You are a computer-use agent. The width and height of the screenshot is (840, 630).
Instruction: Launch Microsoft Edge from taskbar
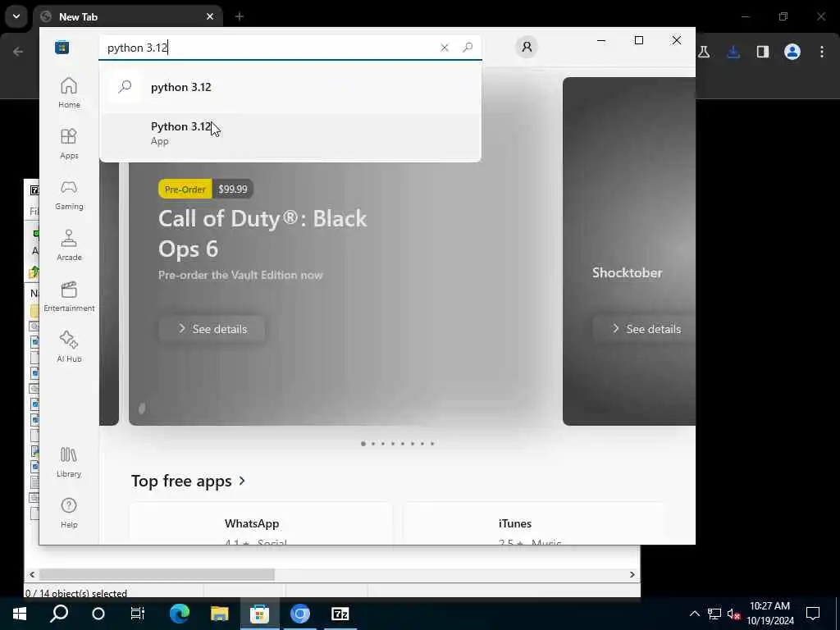[x=180, y=614]
